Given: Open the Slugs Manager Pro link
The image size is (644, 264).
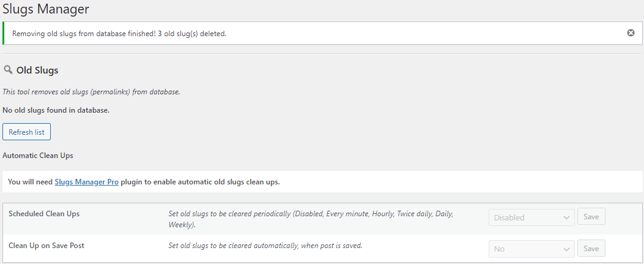Looking at the screenshot, I should click(87, 182).
